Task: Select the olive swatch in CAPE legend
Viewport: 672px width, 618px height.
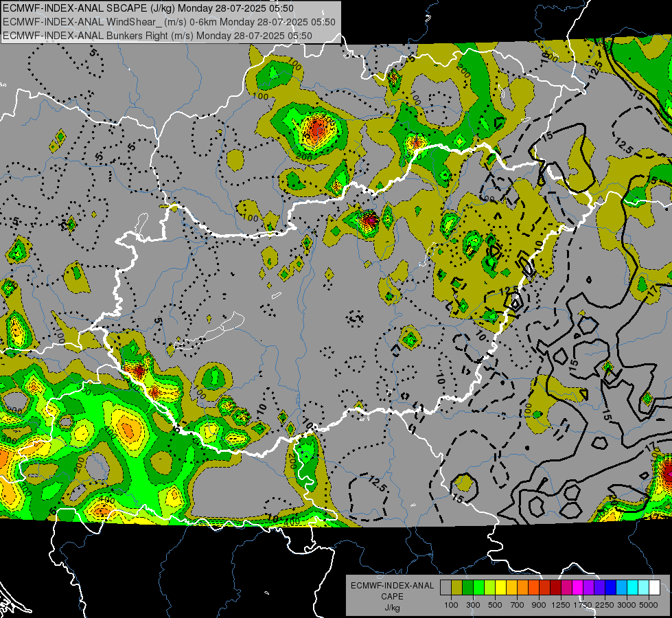Action: [x=457, y=588]
